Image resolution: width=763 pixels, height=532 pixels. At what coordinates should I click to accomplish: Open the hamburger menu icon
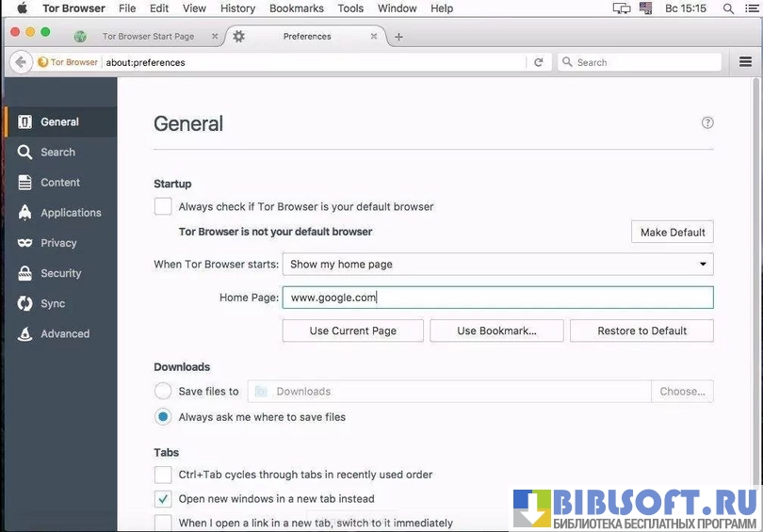[x=745, y=62]
